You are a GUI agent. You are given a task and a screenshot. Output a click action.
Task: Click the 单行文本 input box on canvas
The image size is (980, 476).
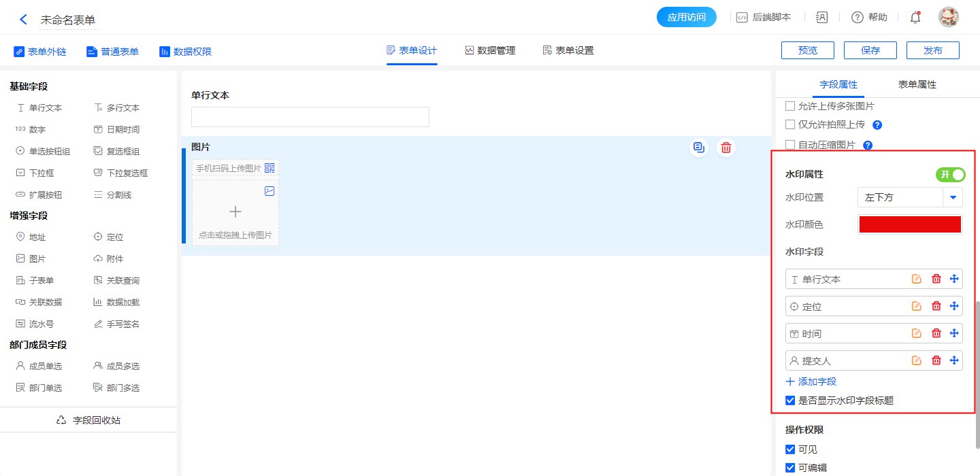coord(310,117)
